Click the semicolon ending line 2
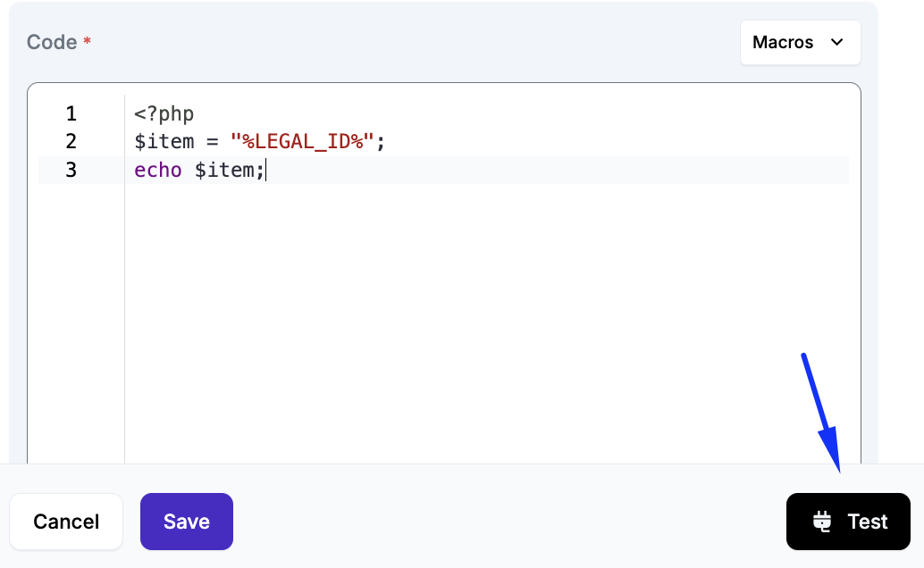 coord(380,142)
